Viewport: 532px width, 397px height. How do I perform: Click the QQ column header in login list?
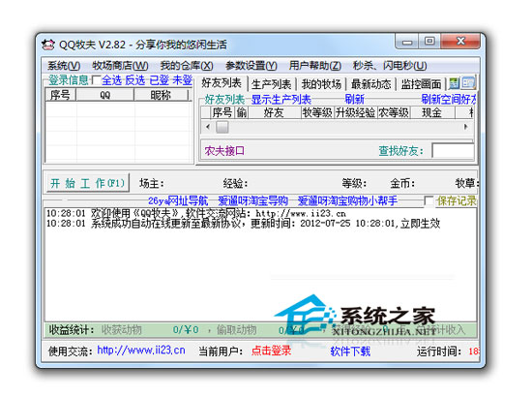(x=105, y=95)
